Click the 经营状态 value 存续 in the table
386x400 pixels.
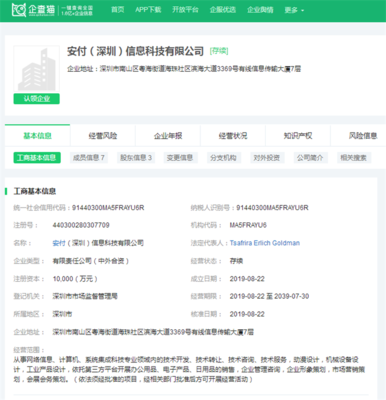tap(236, 261)
